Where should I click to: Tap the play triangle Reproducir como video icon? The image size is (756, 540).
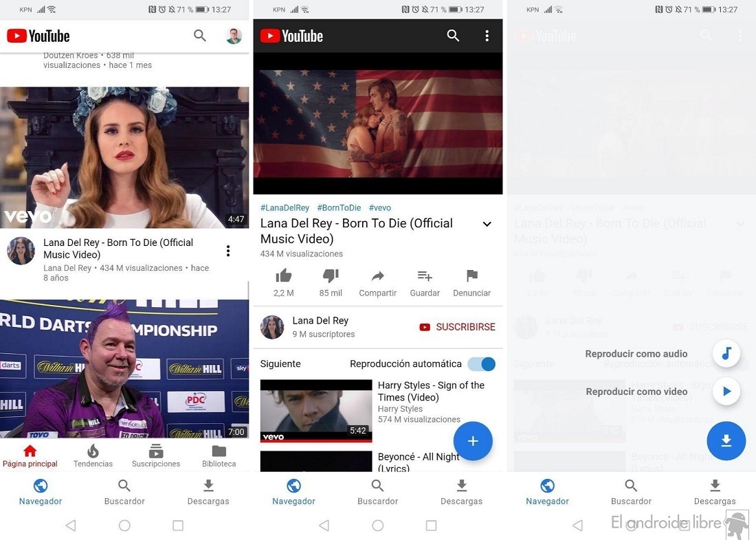[x=726, y=391]
